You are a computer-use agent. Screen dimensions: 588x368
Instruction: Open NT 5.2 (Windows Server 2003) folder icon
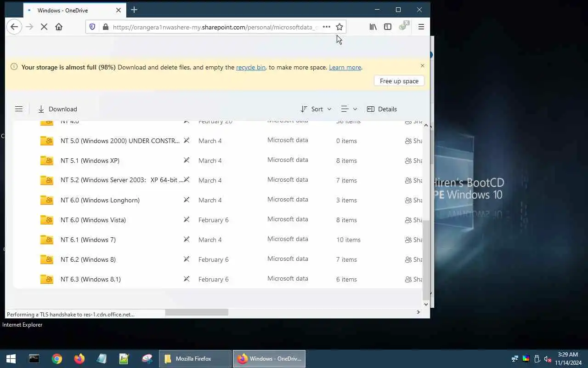click(46, 180)
